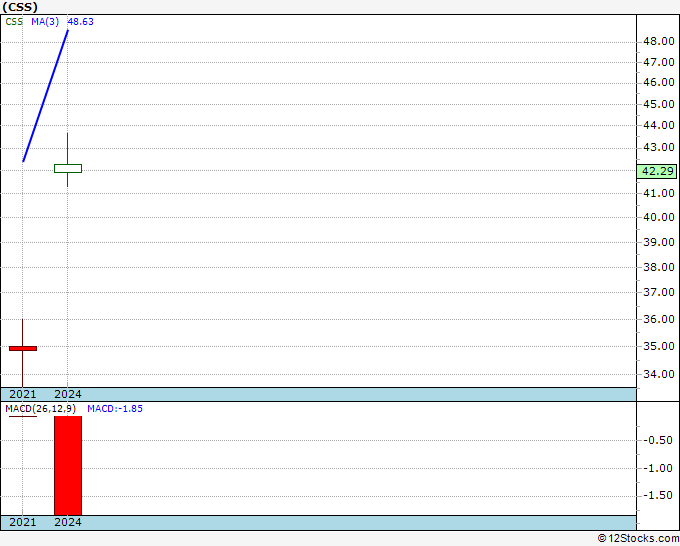Click the 41.00 price axis label
Image resolution: width=680 pixels, height=546 pixels.
pyautogui.click(x=659, y=193)
